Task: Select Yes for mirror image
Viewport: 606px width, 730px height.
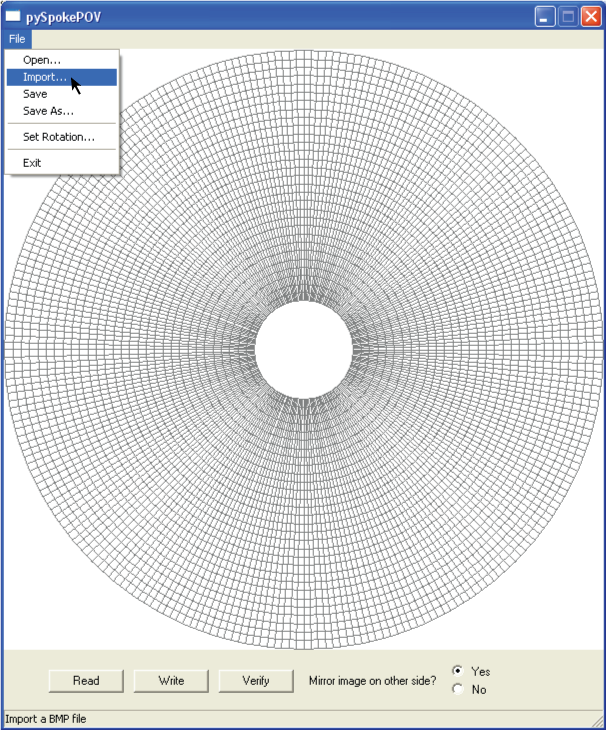Action: 458,671
